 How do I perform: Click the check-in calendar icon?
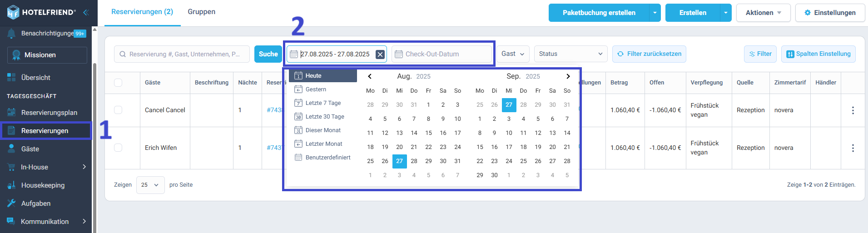[294, 54]
